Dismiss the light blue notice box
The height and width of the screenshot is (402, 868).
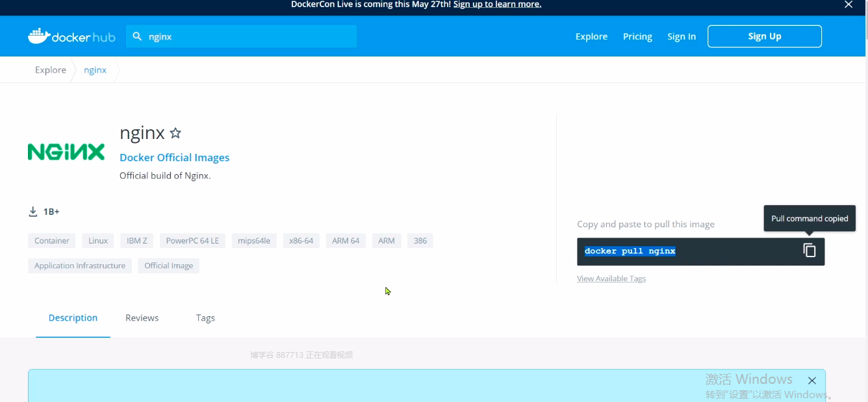(x=811, y=381)
